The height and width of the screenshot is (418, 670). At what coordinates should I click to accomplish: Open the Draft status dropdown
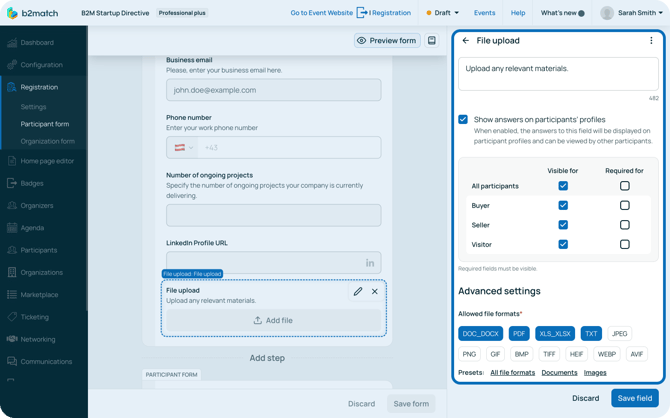pyautogui.click(x=442, y=13)
